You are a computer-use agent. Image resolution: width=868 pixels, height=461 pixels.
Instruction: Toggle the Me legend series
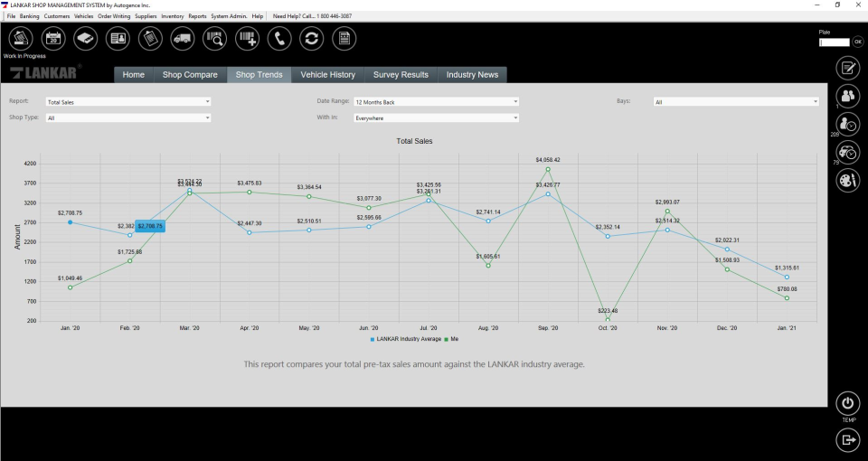tap(452, 339)
